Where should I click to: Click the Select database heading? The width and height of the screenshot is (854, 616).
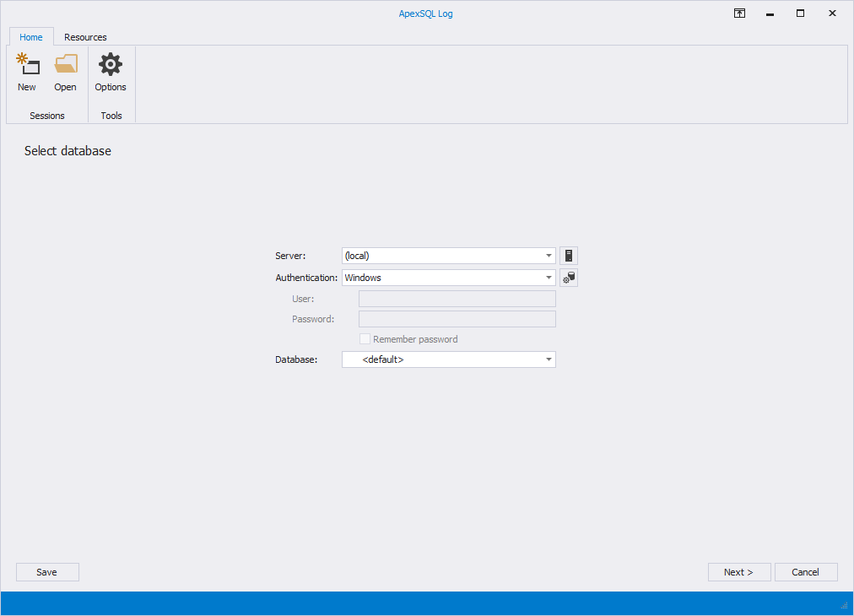pos(68,151)
